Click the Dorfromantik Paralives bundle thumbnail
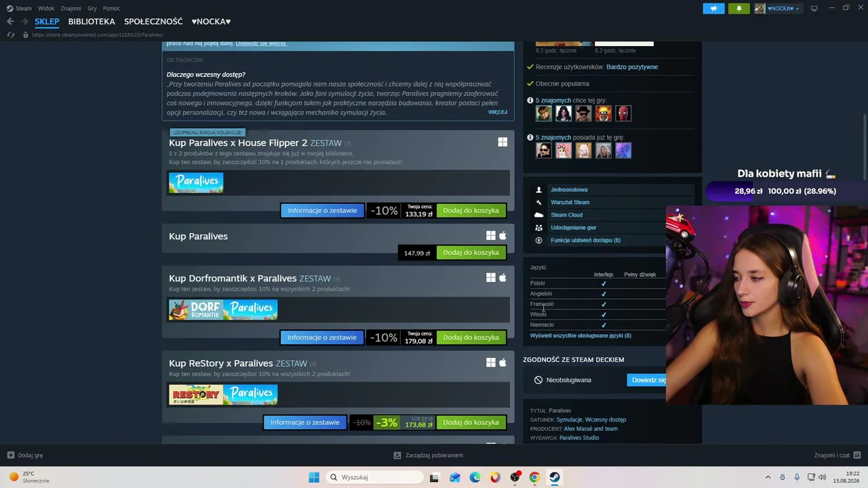The width and height of the screenshot is (868, 488). pos(223,310)
